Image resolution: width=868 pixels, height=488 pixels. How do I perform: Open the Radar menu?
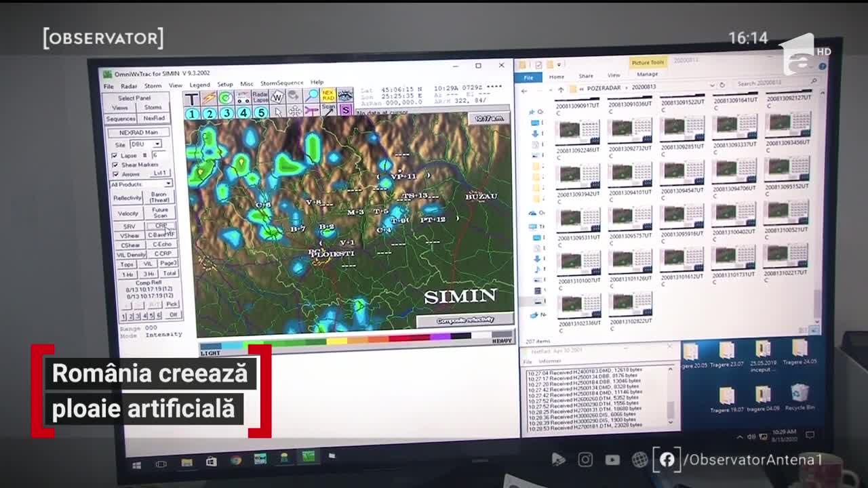click(x=129, y=87)
